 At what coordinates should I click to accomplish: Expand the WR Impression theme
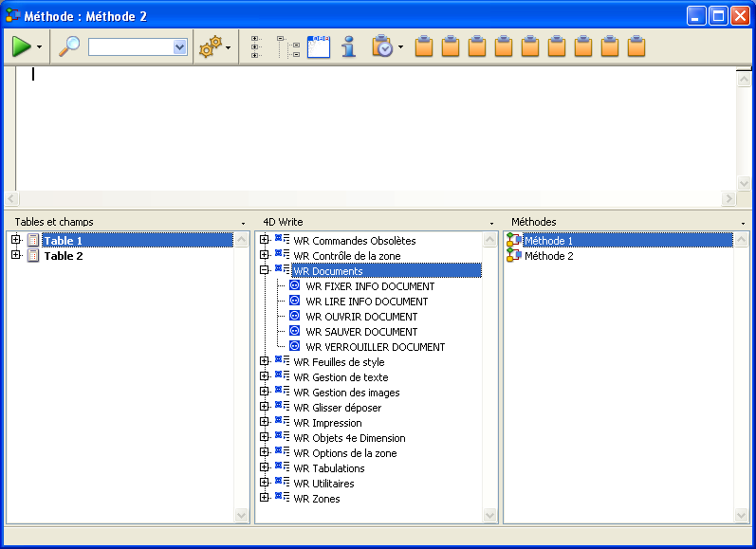(x=265, y=423)
